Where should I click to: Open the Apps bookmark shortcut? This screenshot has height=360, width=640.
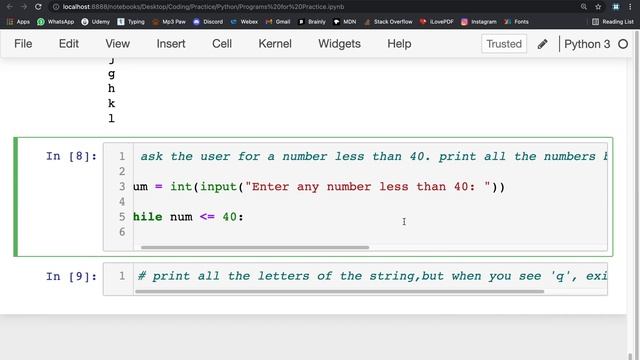click(x=18, y=22)
